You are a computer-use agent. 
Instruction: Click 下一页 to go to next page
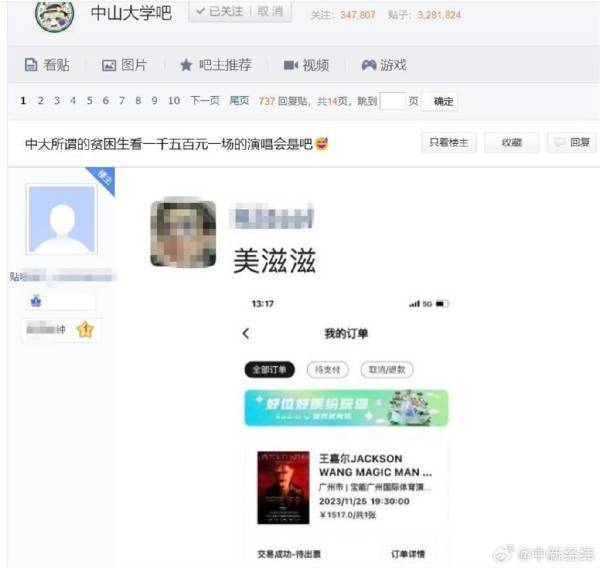point(205,101)
